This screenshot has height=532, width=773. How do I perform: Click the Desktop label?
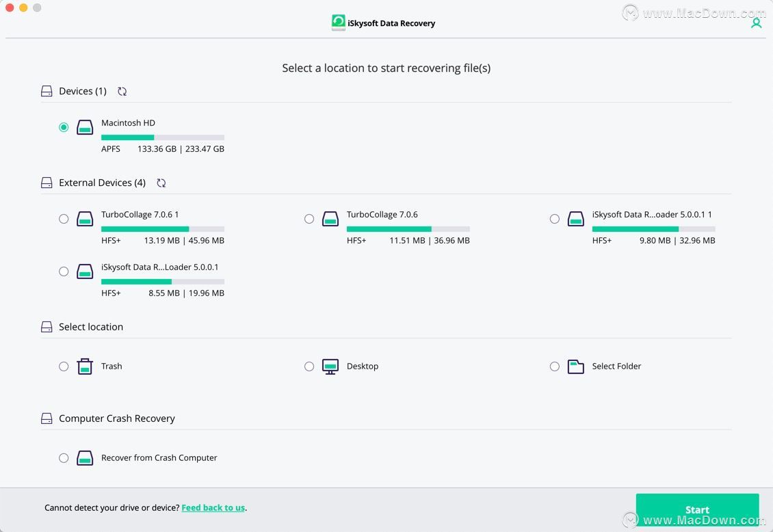[x=363, y=367]
